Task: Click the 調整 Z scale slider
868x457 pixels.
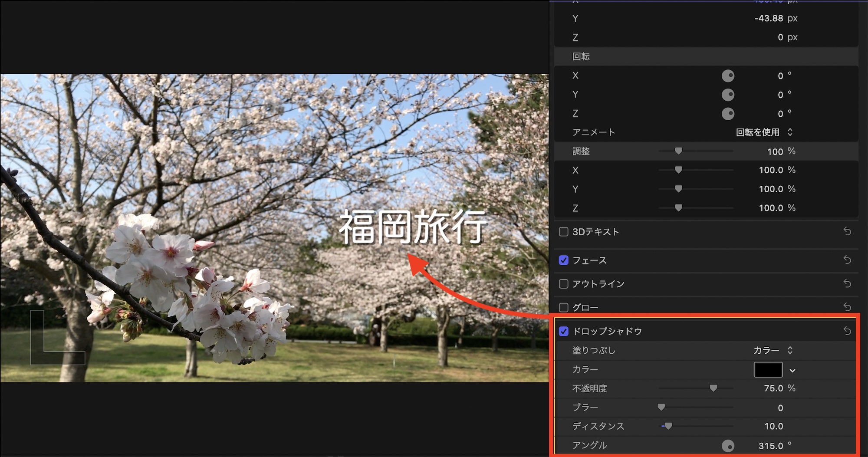Action: 696,208
